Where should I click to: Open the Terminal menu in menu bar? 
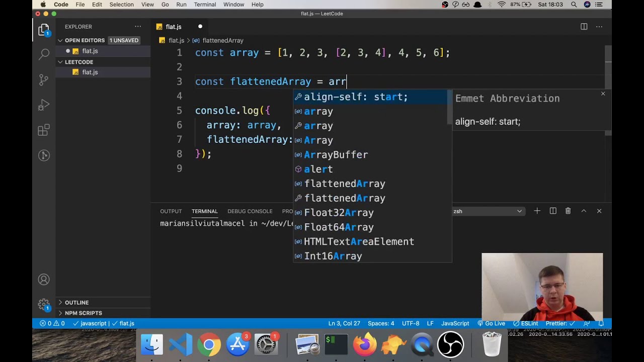click(x=205, y=5)
